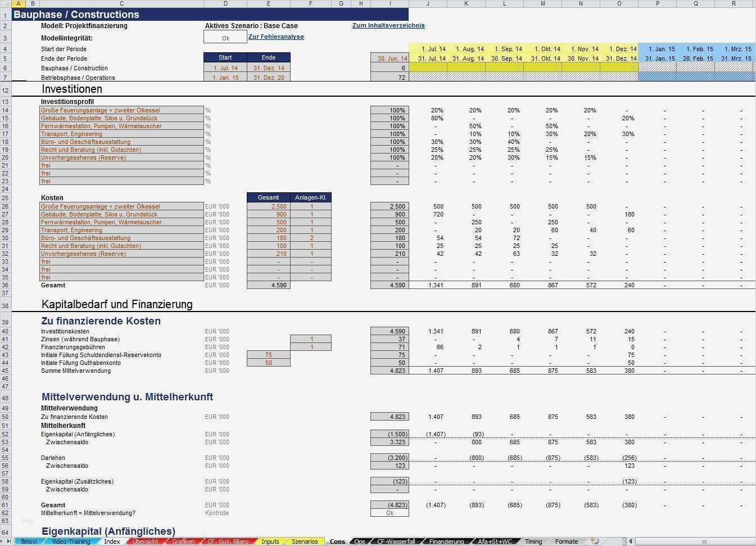
Task: Click the first-sheet navigation arrow
Action: (x=1, y=540)
